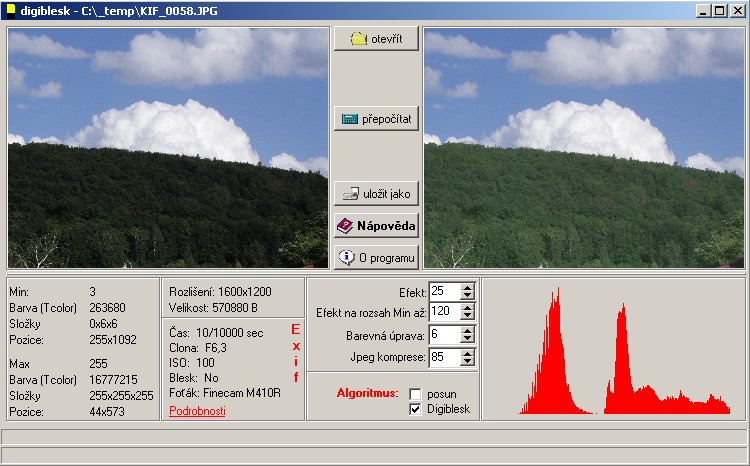The image size is (750, 466).
Task: Click the info bubble icon on O programu
Action: 346,257
